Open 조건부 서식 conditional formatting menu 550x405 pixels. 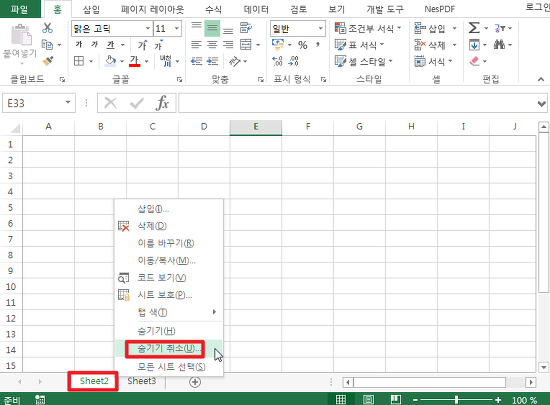click(368, 28)
